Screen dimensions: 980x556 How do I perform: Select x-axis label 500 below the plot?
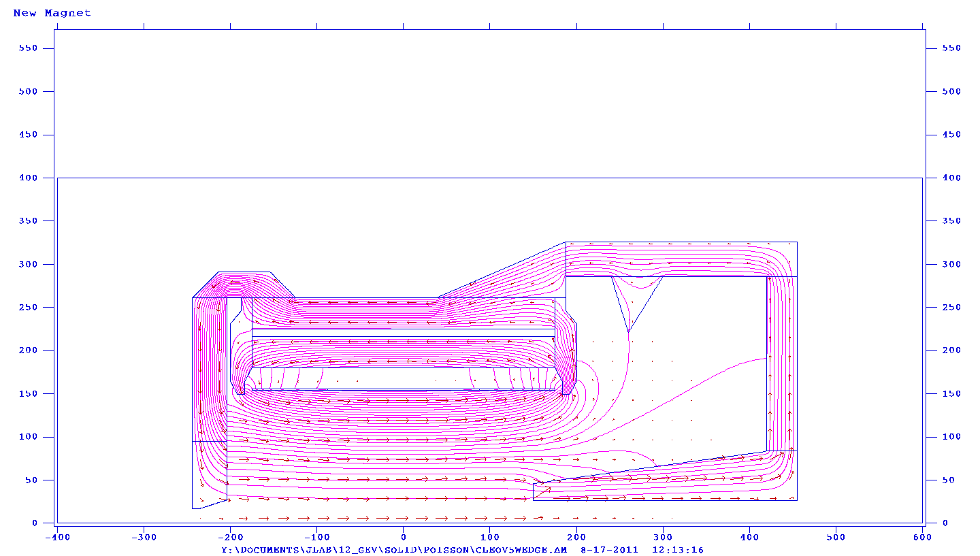point(836,537)
